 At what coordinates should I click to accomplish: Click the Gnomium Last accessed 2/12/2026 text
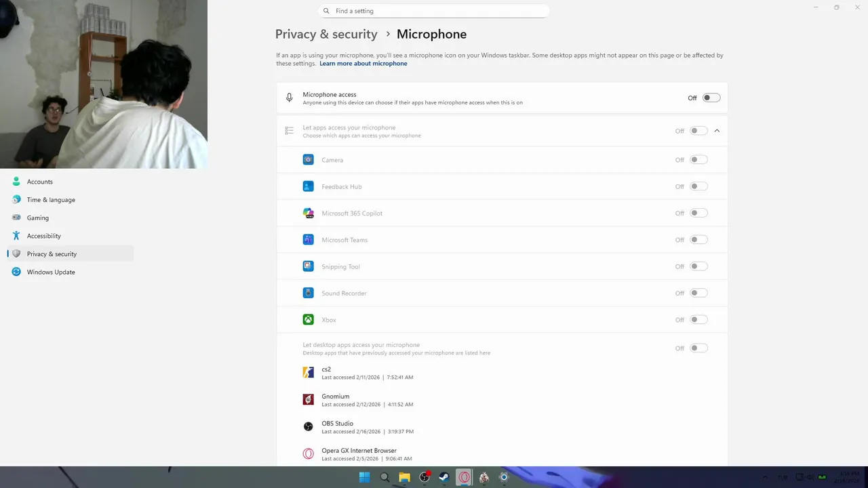367,405
